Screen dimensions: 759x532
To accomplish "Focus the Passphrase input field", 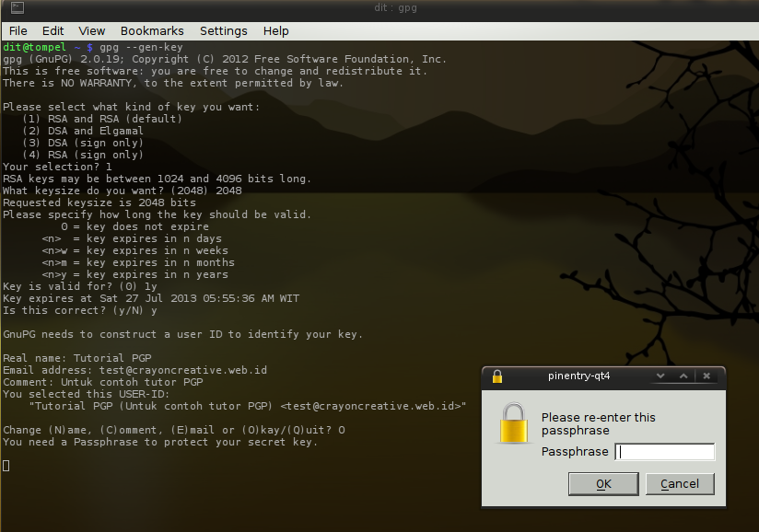I will click(665, 452).
